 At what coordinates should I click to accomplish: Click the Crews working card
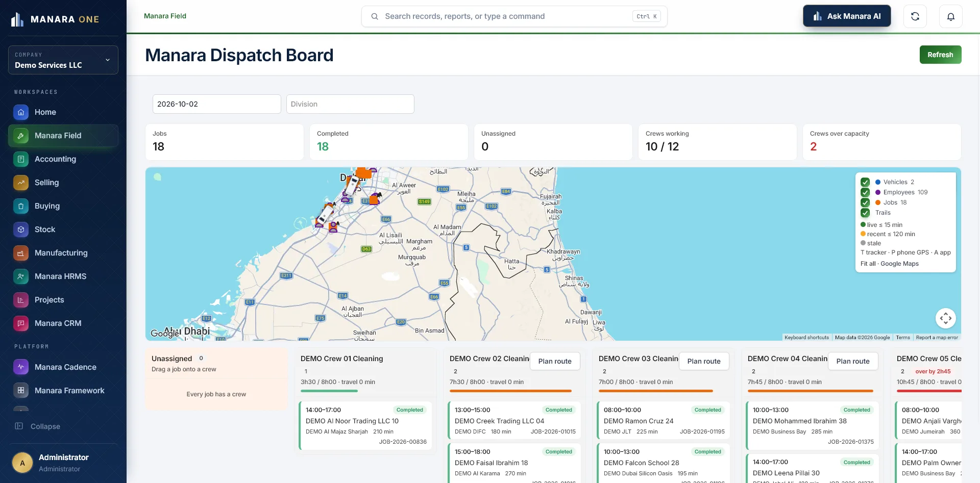tap(718, 142)
